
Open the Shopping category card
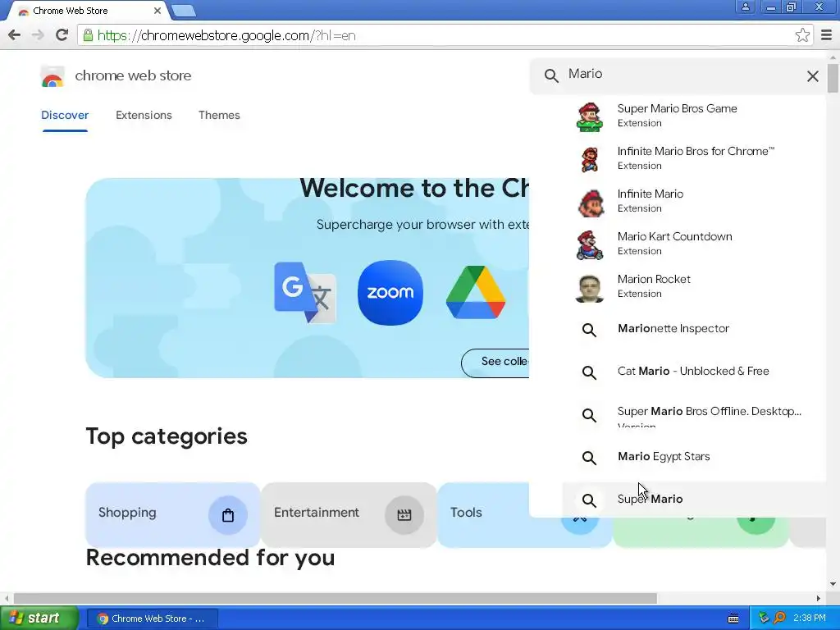(x=172, y=515)
